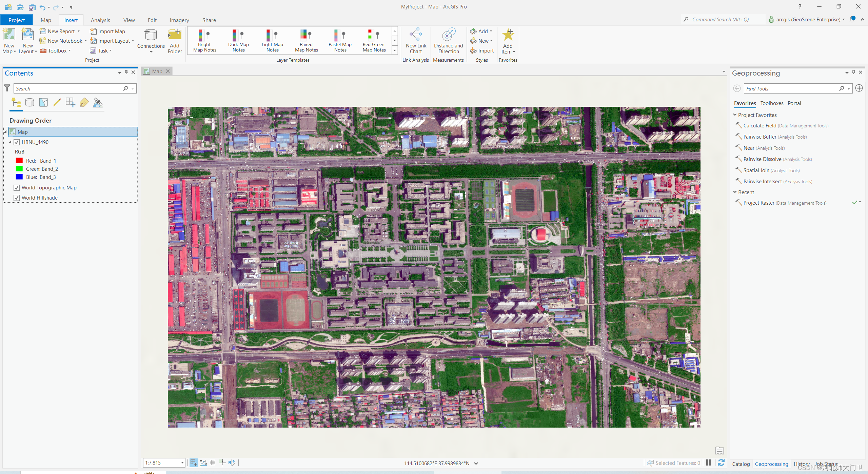The width and height of the screenshot is (868, 474).
Task: Switch to List By Data Source view
Action: click(30, 102)
